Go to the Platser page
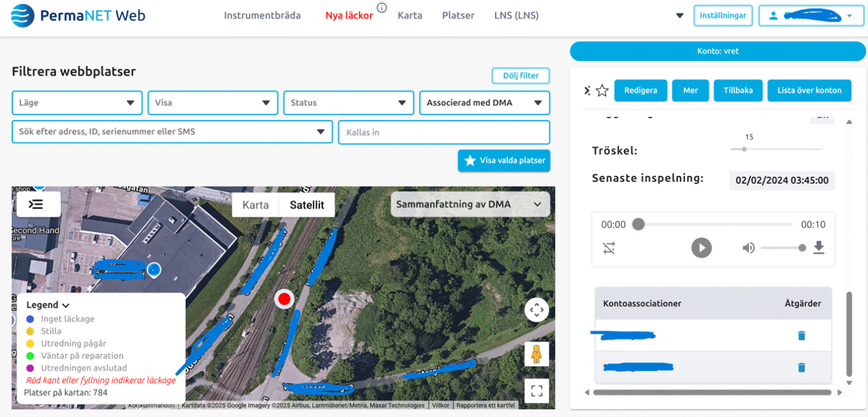The width and height of the screenshot is (868, 417). point(458,16)
